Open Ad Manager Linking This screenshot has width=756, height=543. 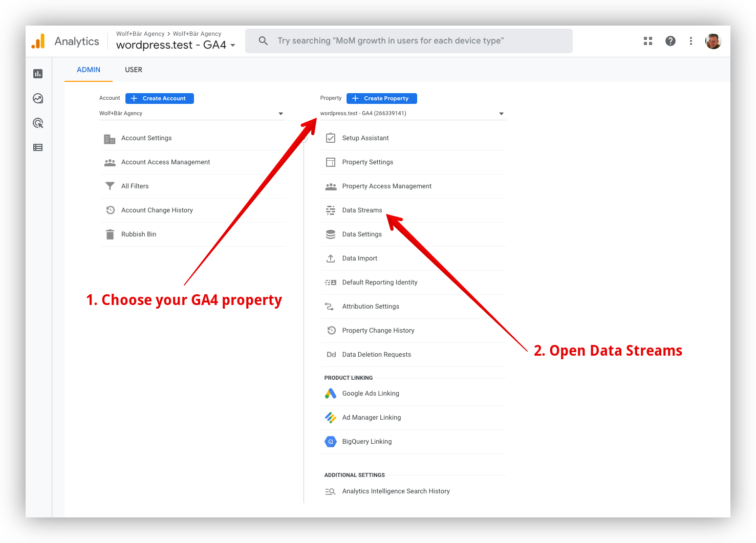click(414, 418)
